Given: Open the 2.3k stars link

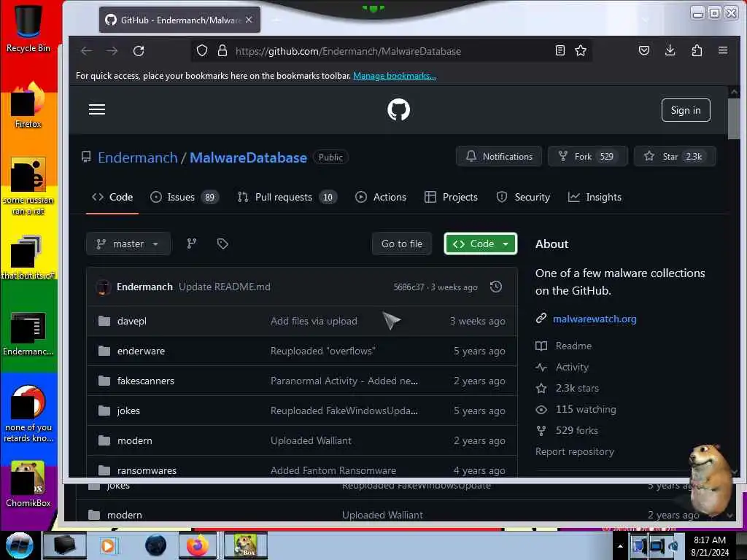Looking at the screenshot, I should pyautogui.click(x=577, y=388).
